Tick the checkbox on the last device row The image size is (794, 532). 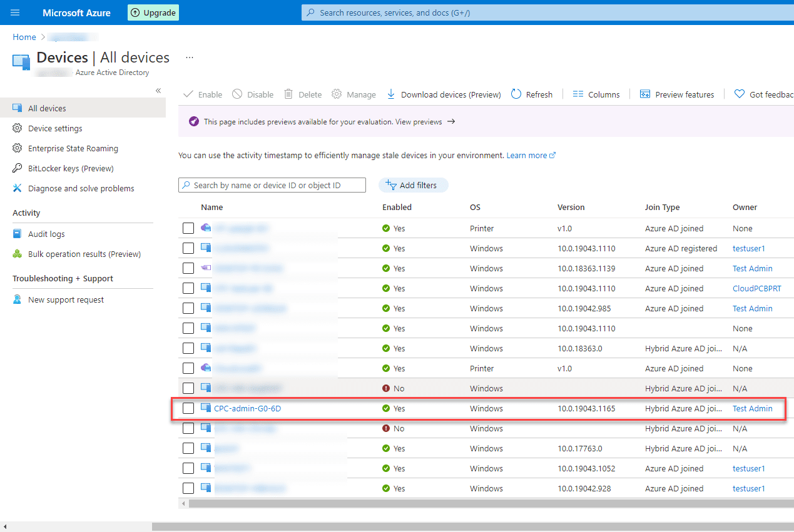point(188,488)
